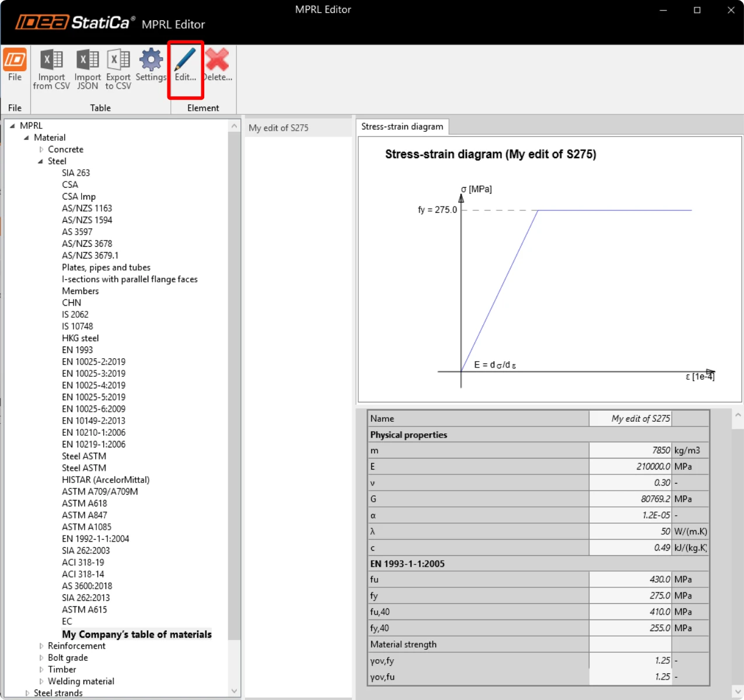Collapse the Steel tree node
The height and width of the screenshot is (700, 744).
coord(41,162)
